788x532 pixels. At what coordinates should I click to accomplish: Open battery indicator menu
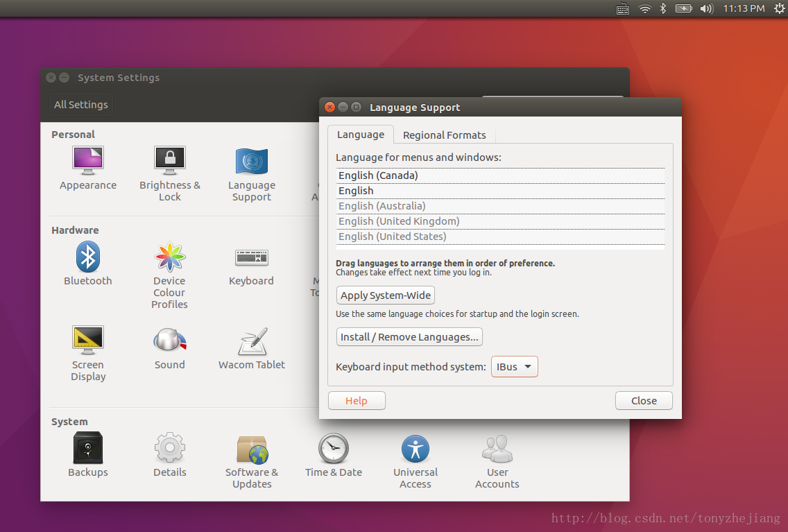click(x=683, y=8)
